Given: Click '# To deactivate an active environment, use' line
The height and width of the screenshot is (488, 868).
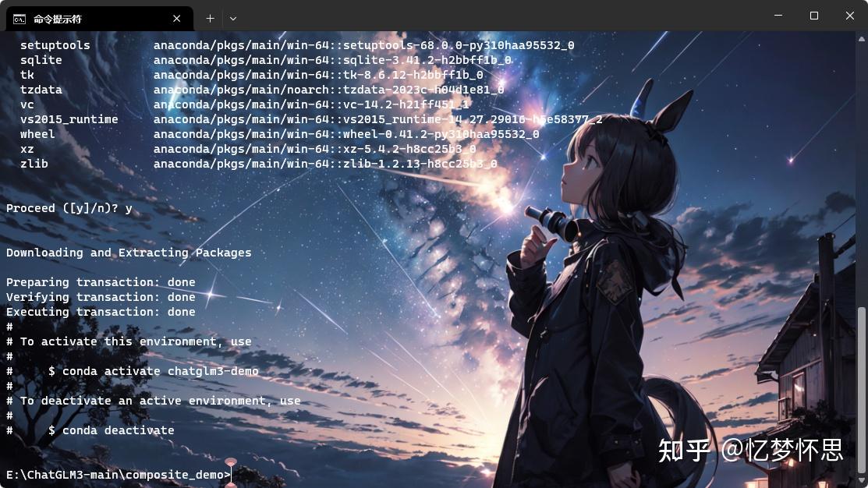Looking at the screenshot, I should (x=154, y=401).
